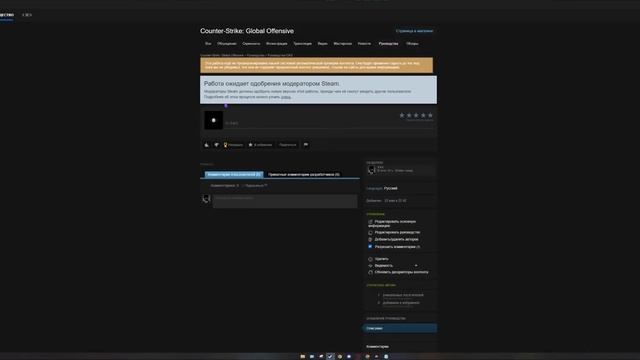Click inside the add comment text box
The width and height of the screenshot is (640, 360).
[285, 201]
